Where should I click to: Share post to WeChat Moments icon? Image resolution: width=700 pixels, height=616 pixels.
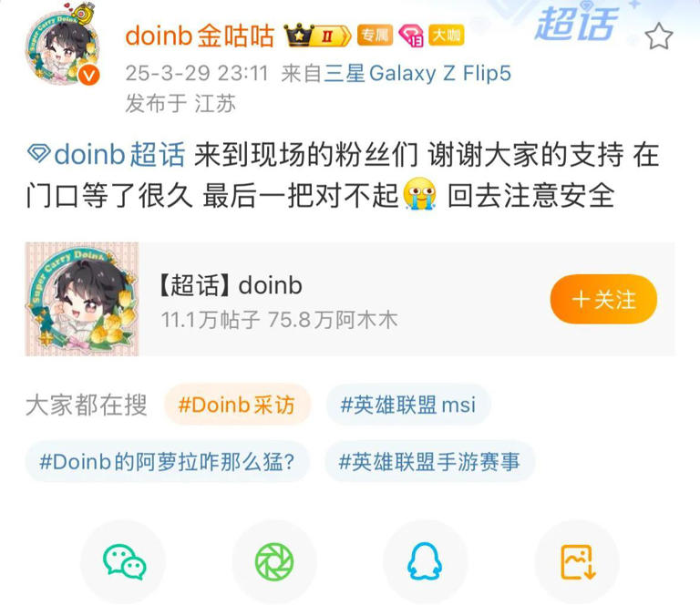point(274,562)
